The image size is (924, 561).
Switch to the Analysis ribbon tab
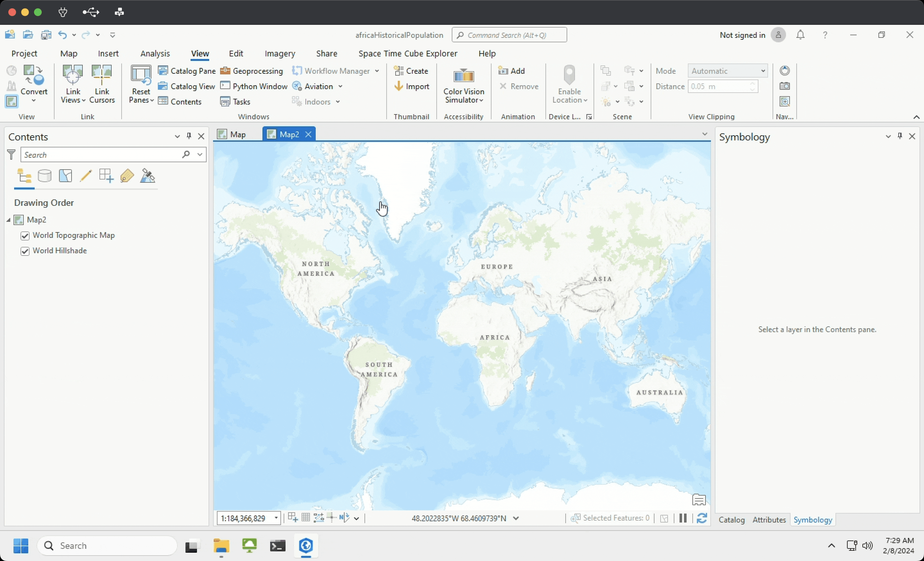point(155,54)
